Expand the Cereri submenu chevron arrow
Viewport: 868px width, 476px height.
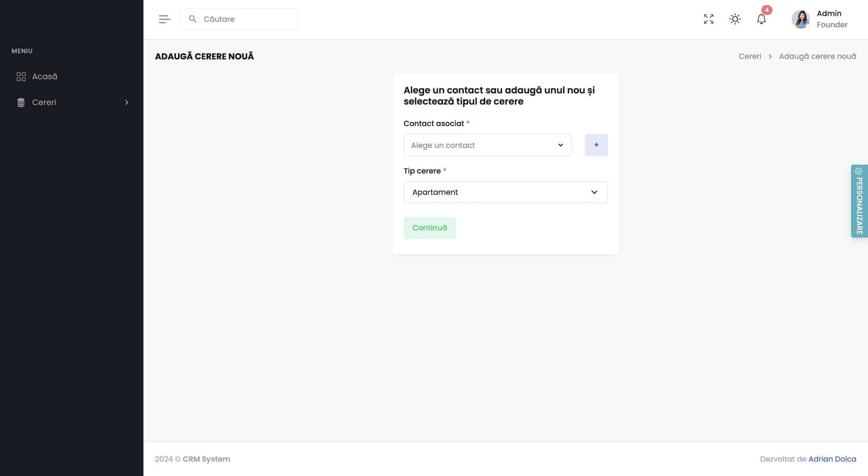pos(127,102)
